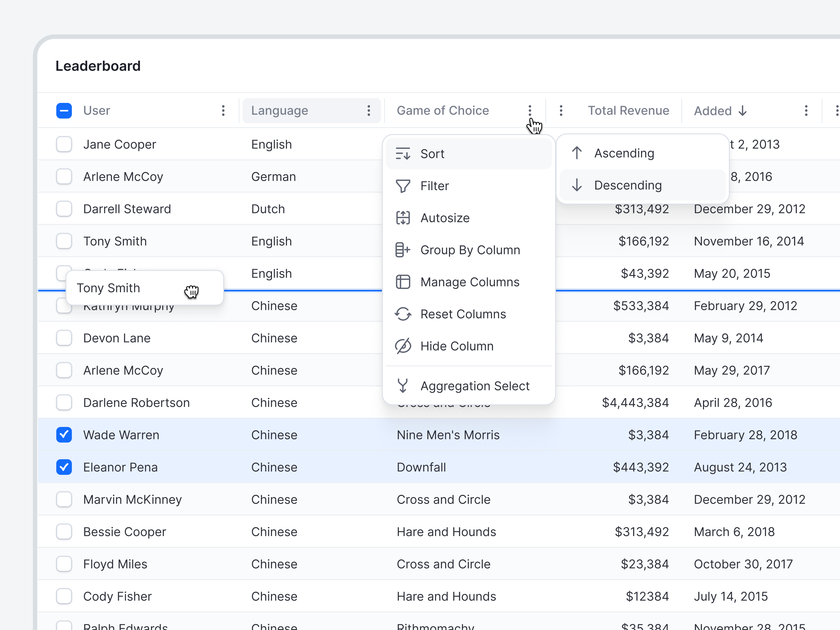Click the Manage Columns icon
Image resolution: width=840 pixels, height=630 pixels.
(403, 282)
